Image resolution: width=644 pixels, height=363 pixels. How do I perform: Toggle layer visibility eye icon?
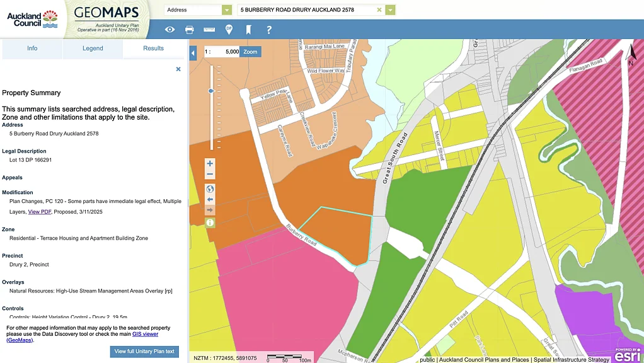coord(170,30)
